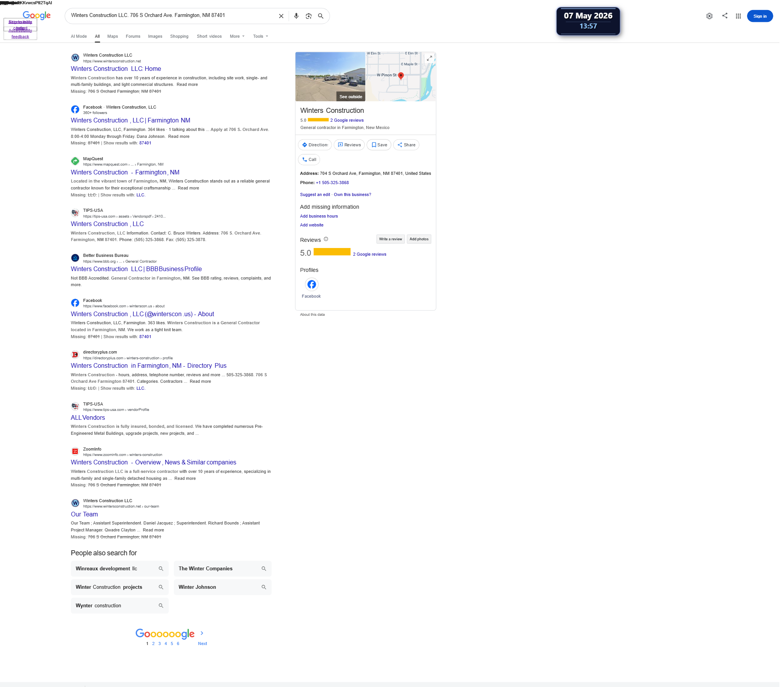Screen dimensions: 784x687
Task: Click Own this business? link
Action: (x=352, y=195)
